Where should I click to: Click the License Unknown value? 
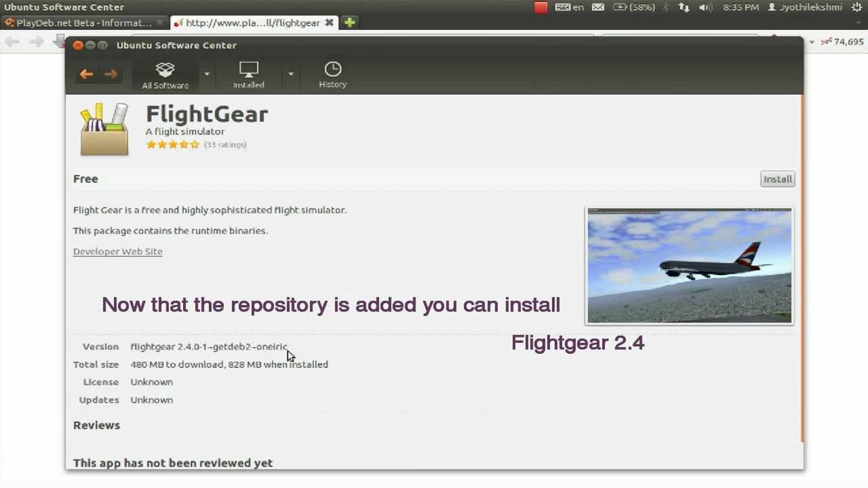151,382
